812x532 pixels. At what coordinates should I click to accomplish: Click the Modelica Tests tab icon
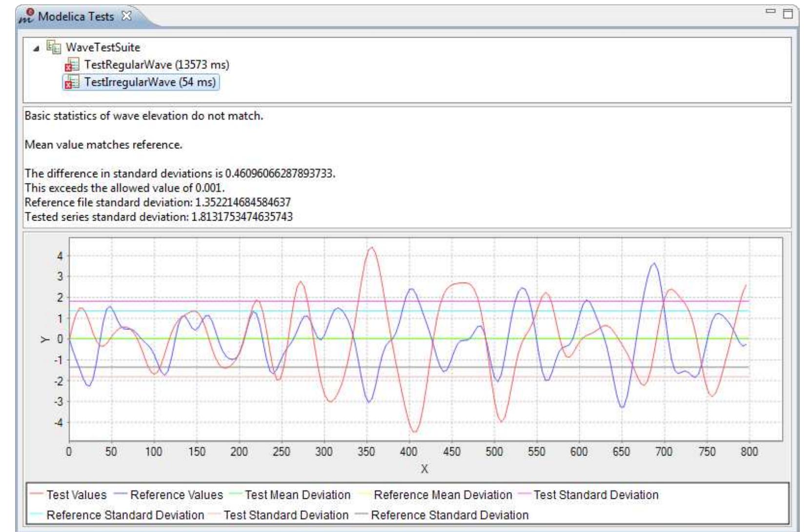point(27,16)
